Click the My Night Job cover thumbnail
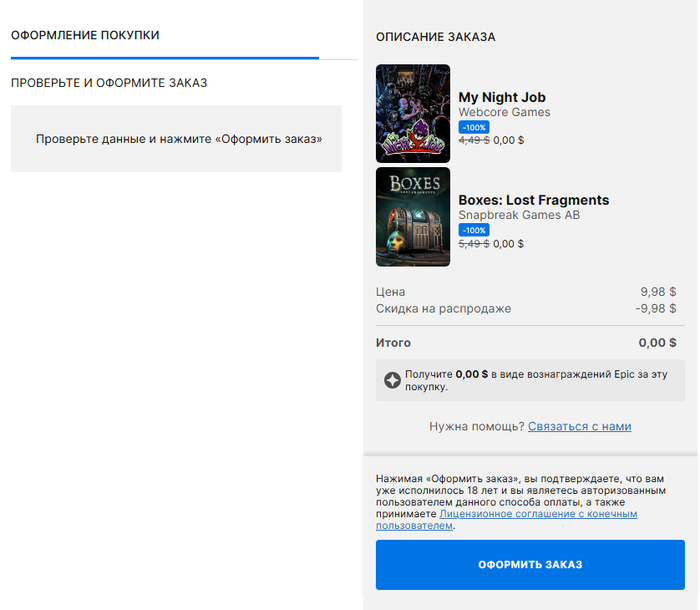Viewport: 700px width, 610px height. (413, 114)
